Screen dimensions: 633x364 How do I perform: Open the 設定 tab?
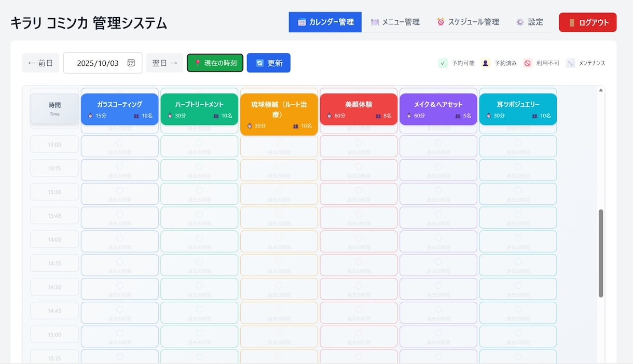coord(530,22)
